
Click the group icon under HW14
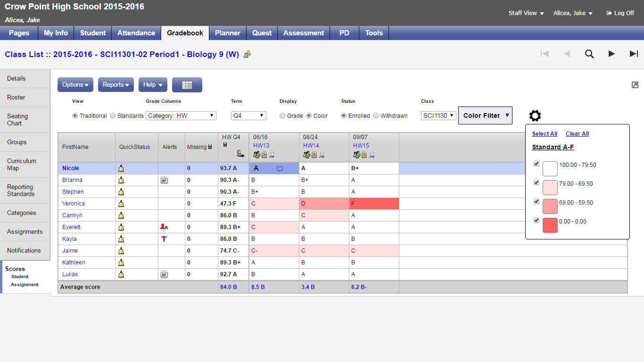point(306,154)
